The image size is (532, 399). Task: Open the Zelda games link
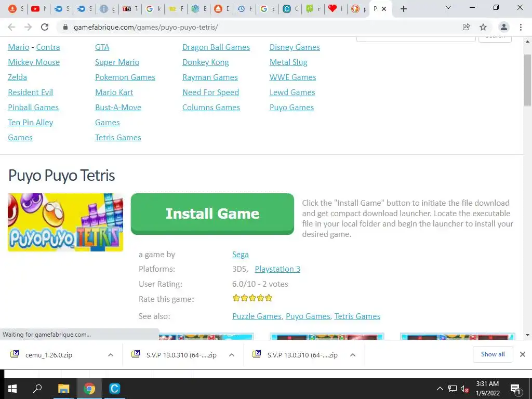coord(17,77)
